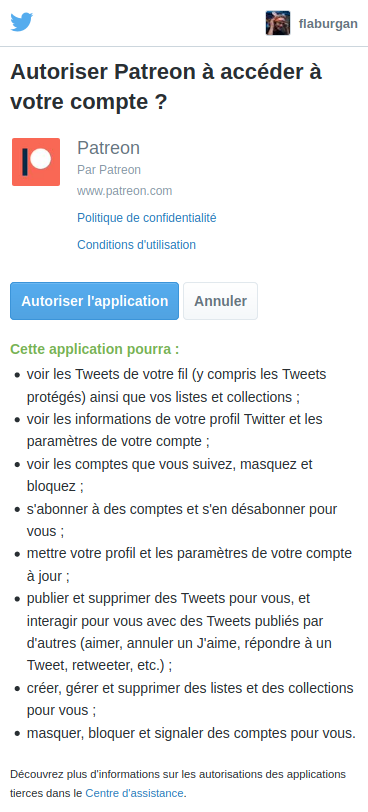
Task: Click permission about s'abonner à des comptes
Action: (182, 520)
